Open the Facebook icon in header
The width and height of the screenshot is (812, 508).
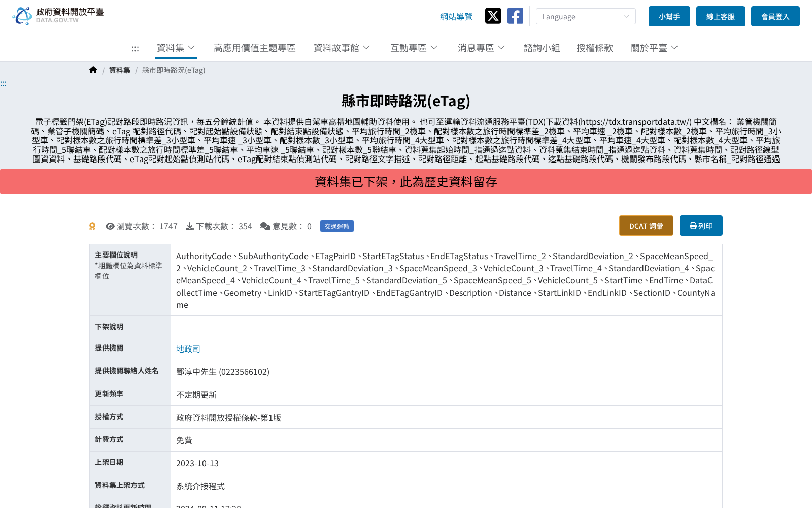pos(515,16)
